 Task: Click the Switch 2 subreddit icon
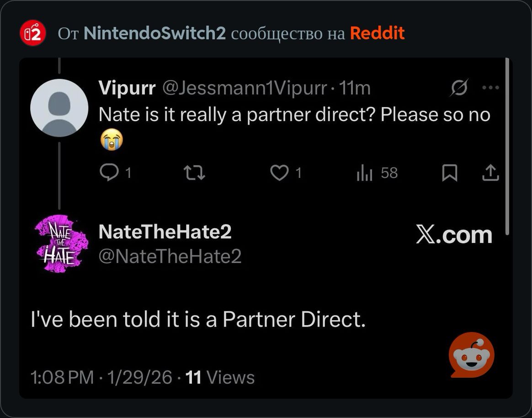33,33
